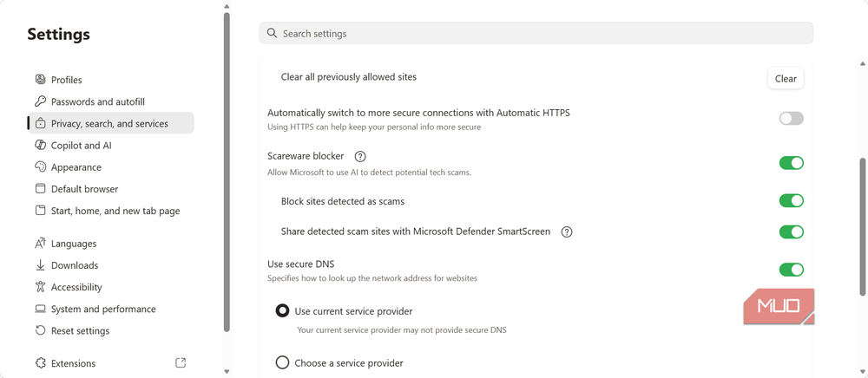This screenshot has height=378, width=868.
Task: Click the Scareware blocker help icon
Action: (360, 156)
